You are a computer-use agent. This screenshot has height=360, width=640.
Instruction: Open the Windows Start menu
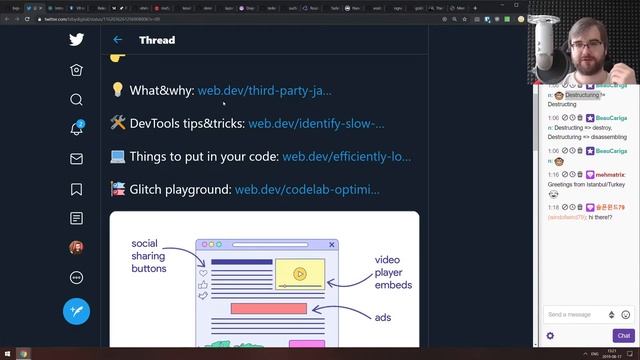pos(7,354)
